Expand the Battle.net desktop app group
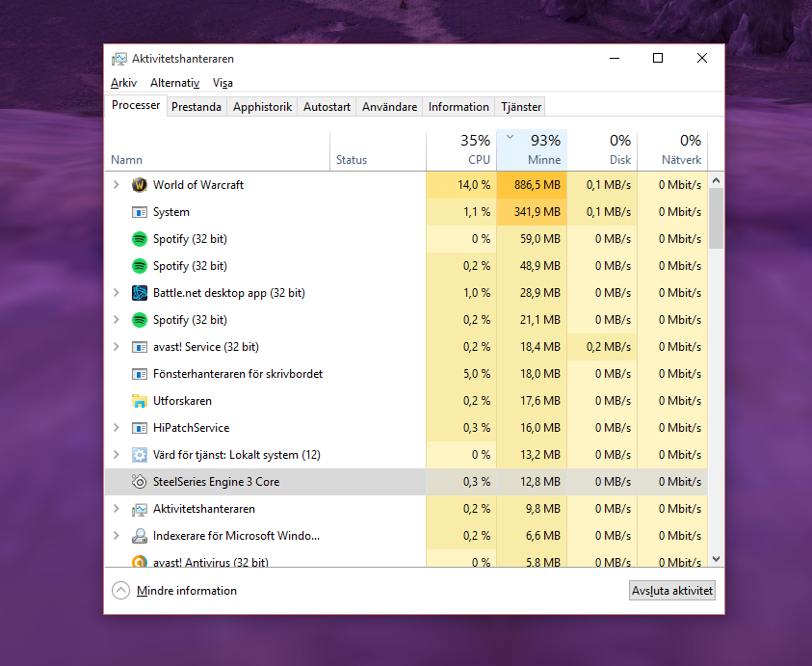This screenshot has width=812, height=666. (117, 293)
